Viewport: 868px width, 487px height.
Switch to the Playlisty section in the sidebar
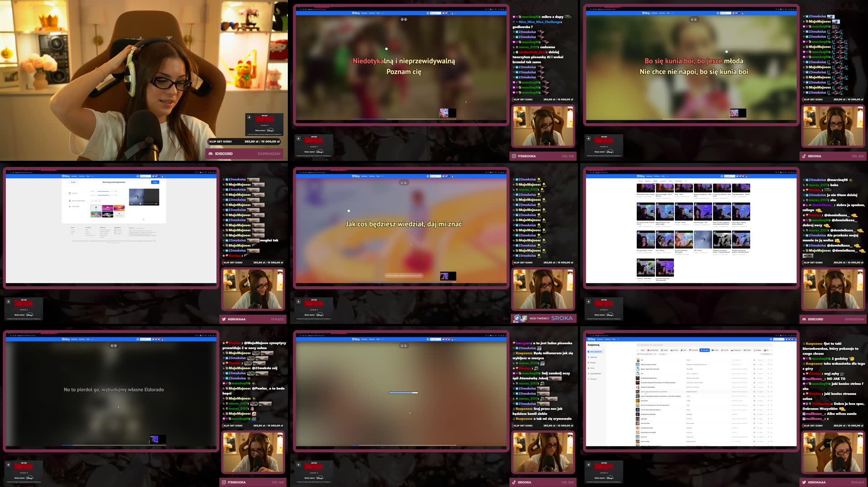[x=592, y=362]
